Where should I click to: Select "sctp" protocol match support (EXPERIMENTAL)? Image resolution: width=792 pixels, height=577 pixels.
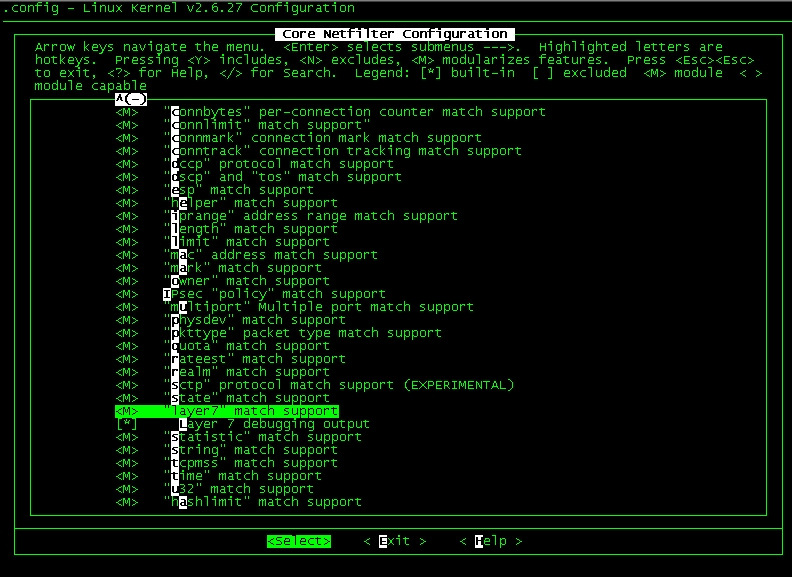338,385
